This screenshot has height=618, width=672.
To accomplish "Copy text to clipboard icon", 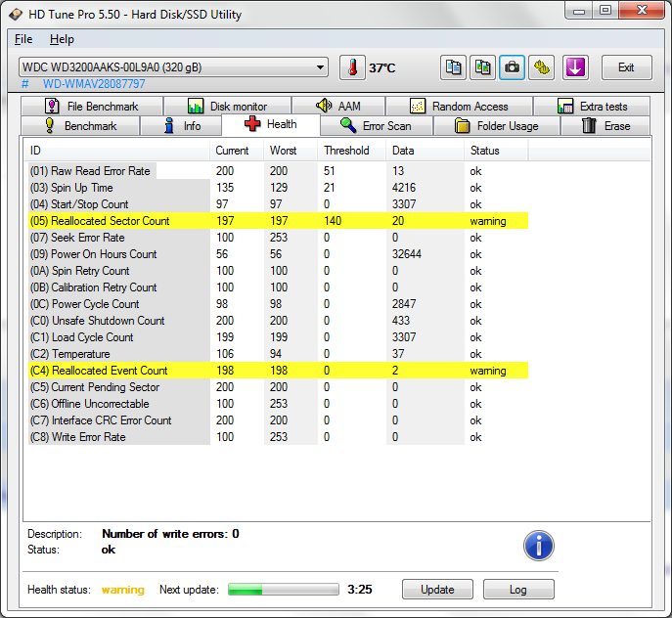I will tap(453, 67).
